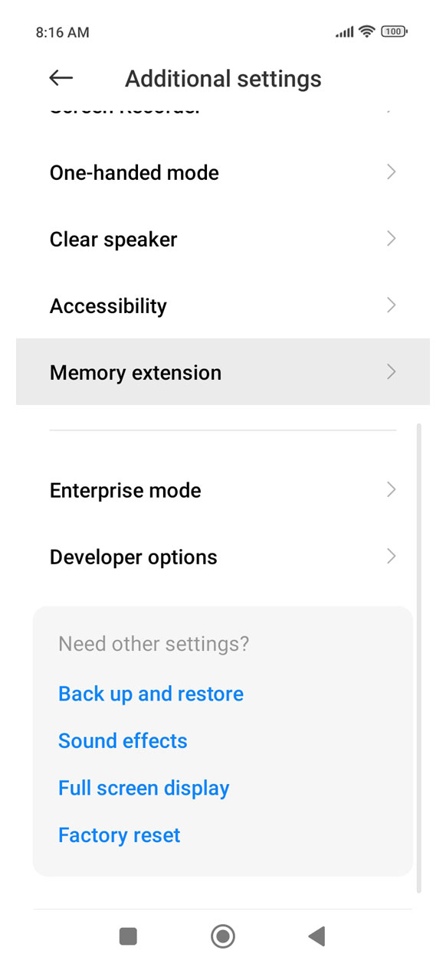
Task: Open Accessibility settings
Action: tap(223, 305)
